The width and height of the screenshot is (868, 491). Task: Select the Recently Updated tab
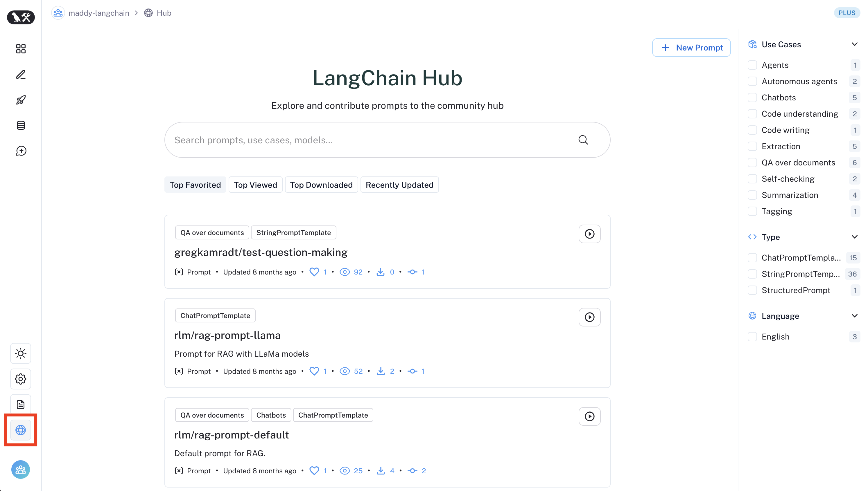pos(399,185)
